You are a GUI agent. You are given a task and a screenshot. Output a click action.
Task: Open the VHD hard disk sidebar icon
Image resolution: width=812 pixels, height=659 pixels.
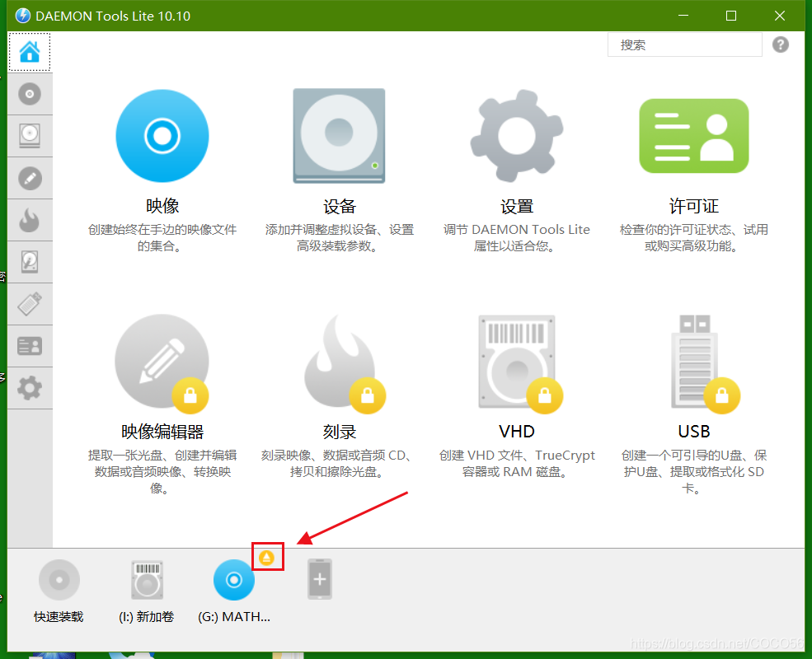pos(30,262)
